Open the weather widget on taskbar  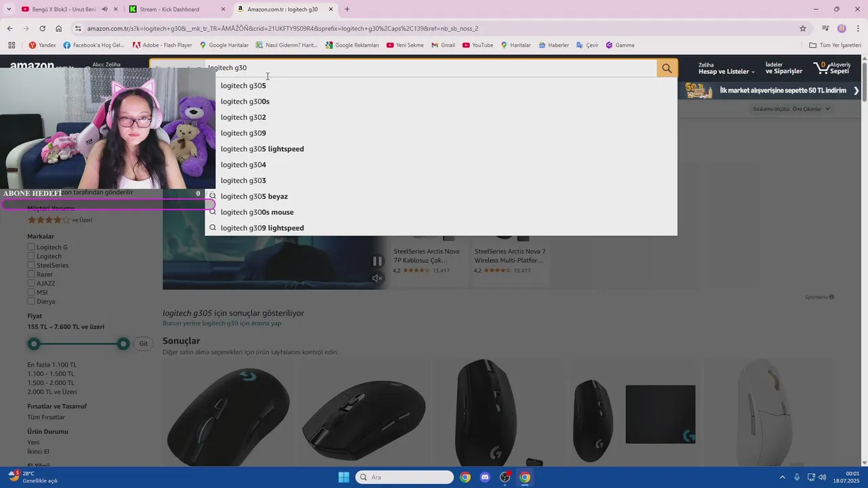point(32,477)
